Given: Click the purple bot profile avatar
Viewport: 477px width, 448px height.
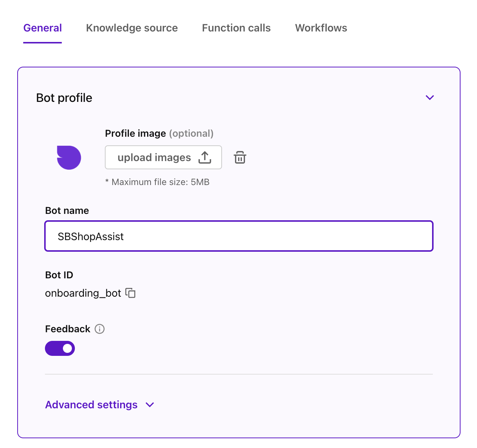Looking at the screenshot, I should pos(69,157).
